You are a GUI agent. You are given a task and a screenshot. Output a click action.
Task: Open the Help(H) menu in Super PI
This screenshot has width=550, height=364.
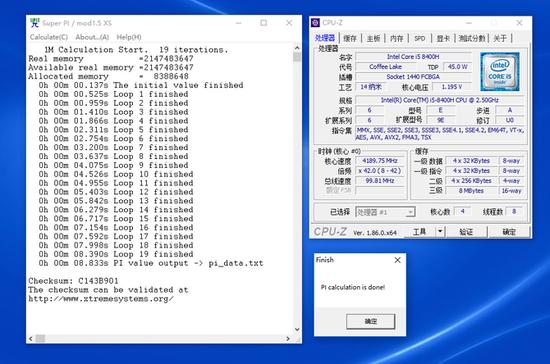point(129,37)
